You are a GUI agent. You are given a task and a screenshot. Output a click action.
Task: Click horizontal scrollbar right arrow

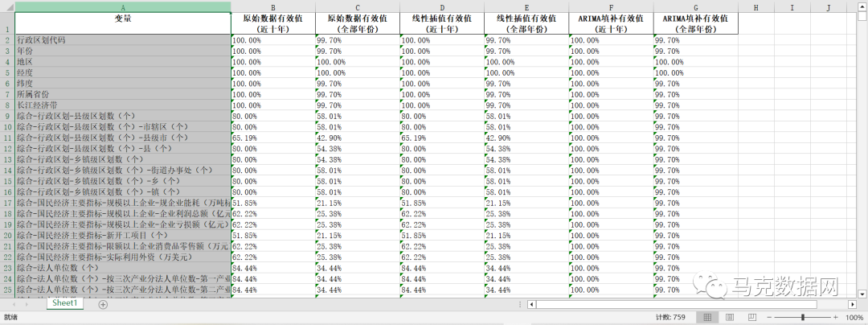[x=853, y=304]
